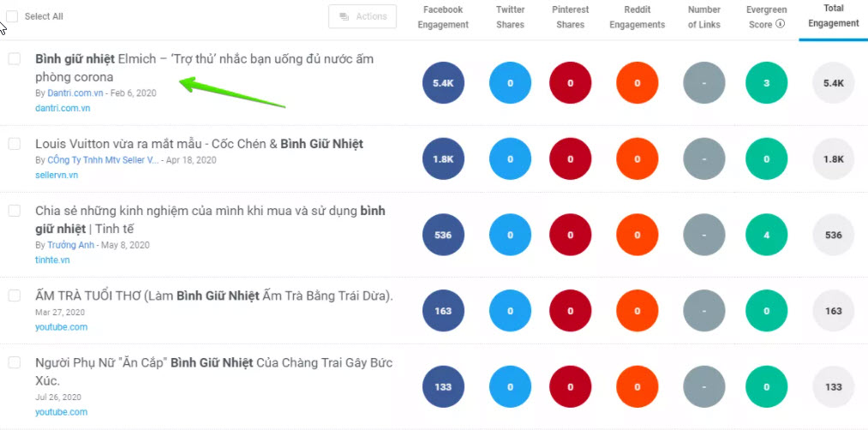Open tinhte.vn domain link
This screenshot has width=868, height=430.
pyautogui.click(x=52, y=260)
